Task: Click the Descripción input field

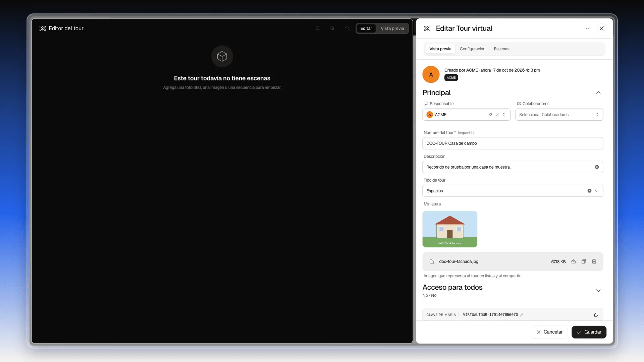Action: tap(513, 167)
